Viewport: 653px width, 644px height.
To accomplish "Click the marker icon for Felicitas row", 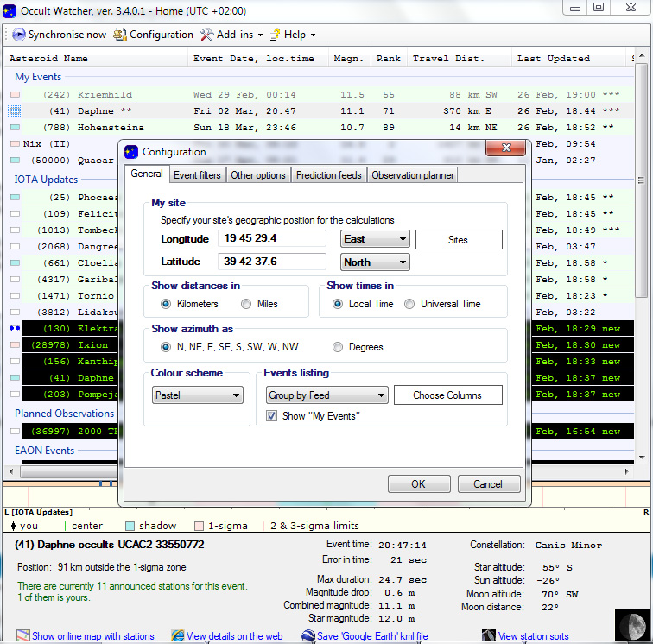I will pyautogui.click(x=15, y=214).
